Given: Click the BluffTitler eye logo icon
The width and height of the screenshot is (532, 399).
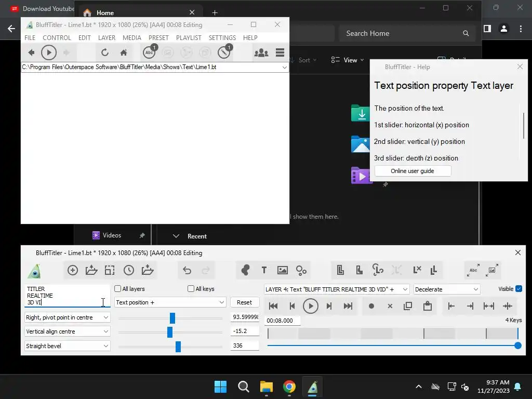Looking at the screenshot, I should [x=35, y=271].
